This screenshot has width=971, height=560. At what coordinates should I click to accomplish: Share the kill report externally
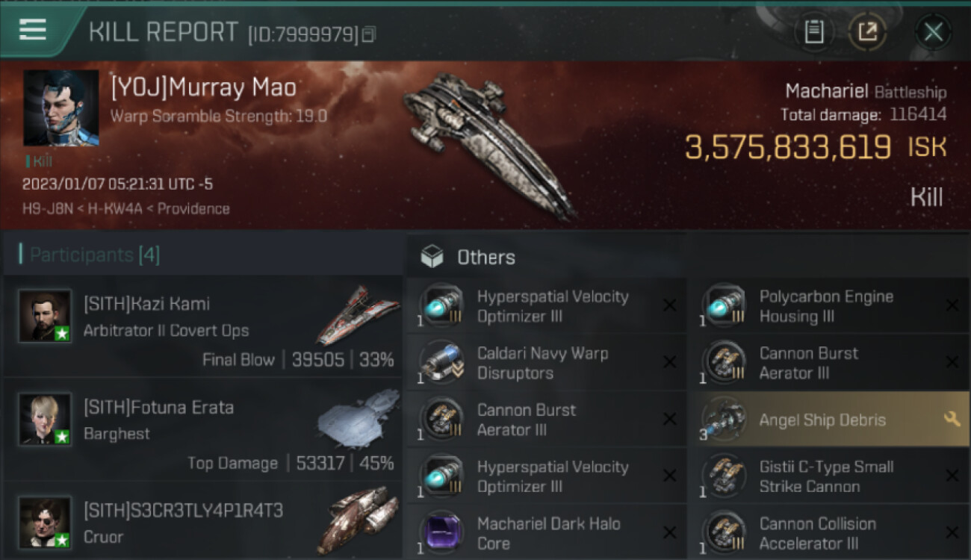click(x=867, y=32)
